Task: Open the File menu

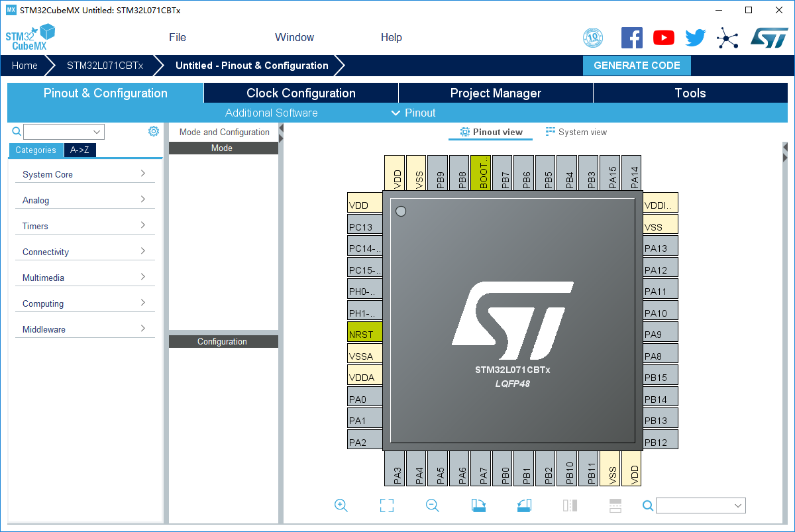Action: [178, 37]
